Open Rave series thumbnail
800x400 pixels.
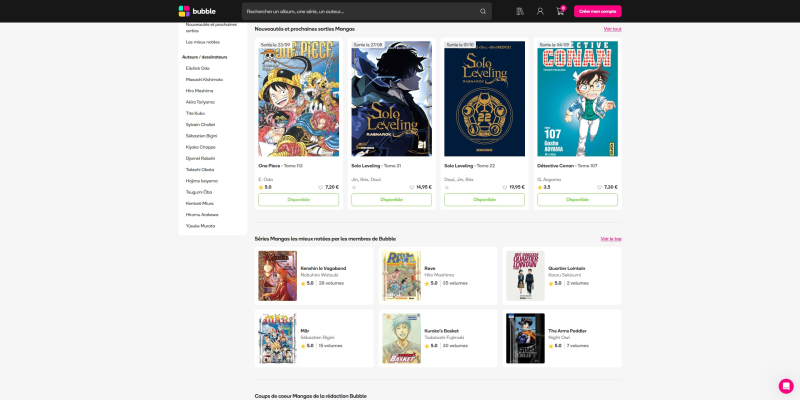click(402, 276)
